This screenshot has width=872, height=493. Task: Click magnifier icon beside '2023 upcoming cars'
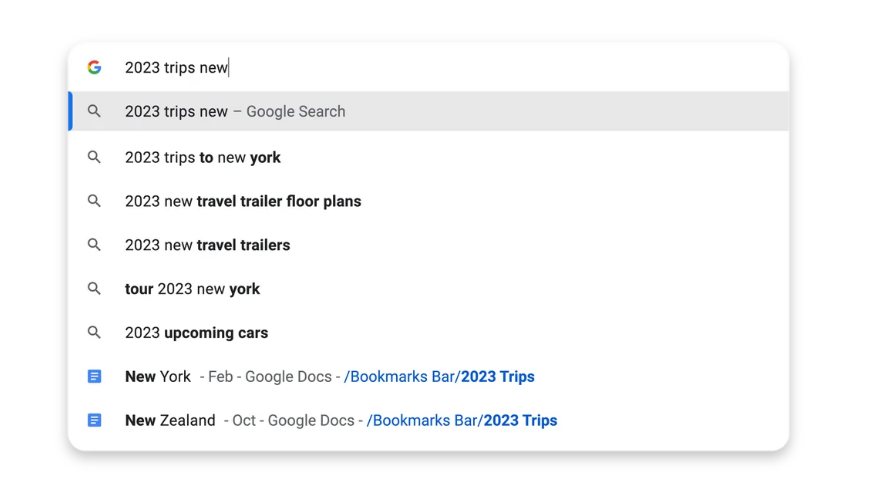pyautogui.click(x=94, y=332)
